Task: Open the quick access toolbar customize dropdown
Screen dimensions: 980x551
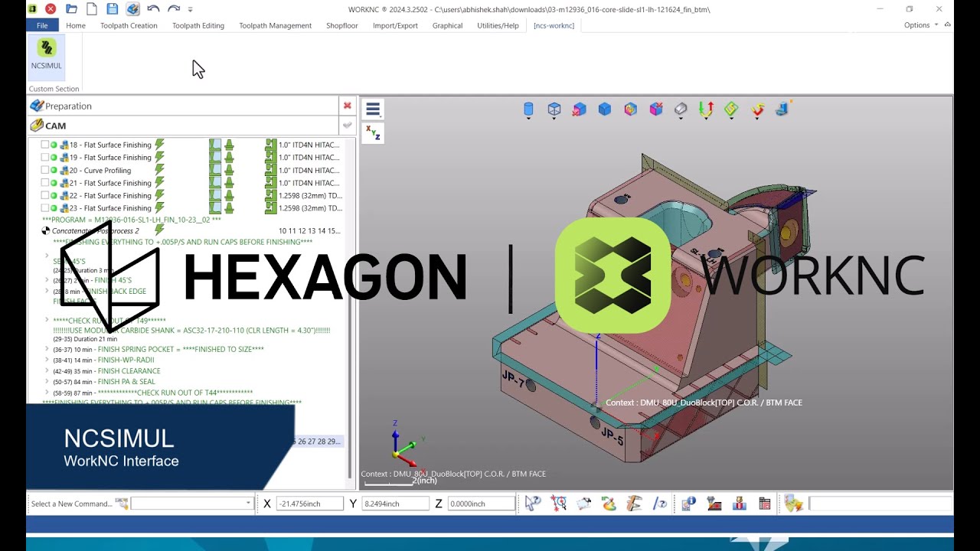Action: click(x=191, y=10)
